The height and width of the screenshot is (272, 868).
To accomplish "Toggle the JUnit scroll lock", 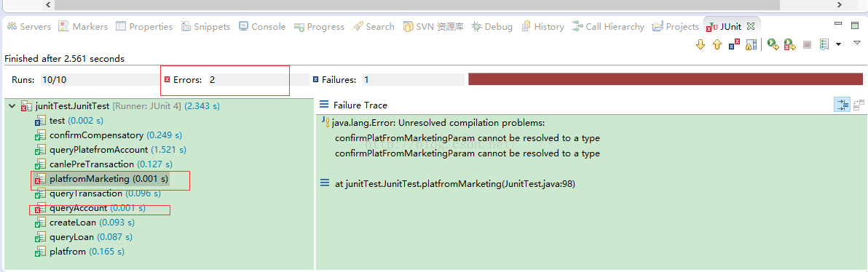I will pyautogui.click(x=751, y=45).
